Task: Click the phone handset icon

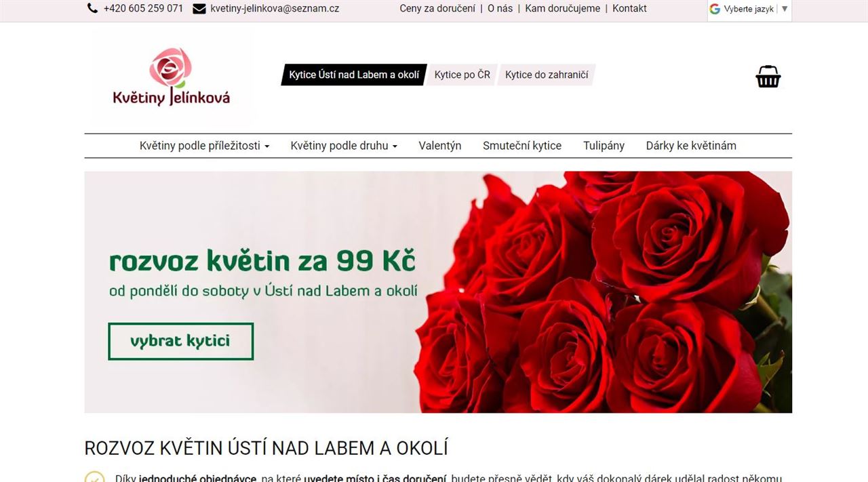Action: pyautogui.click(x=93, y=9)
